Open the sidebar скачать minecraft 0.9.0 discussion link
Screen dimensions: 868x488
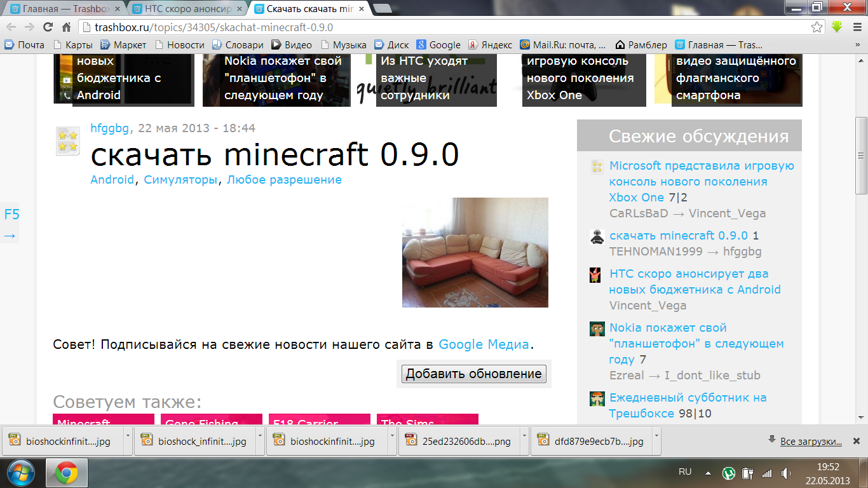click(x=679, y=236)
